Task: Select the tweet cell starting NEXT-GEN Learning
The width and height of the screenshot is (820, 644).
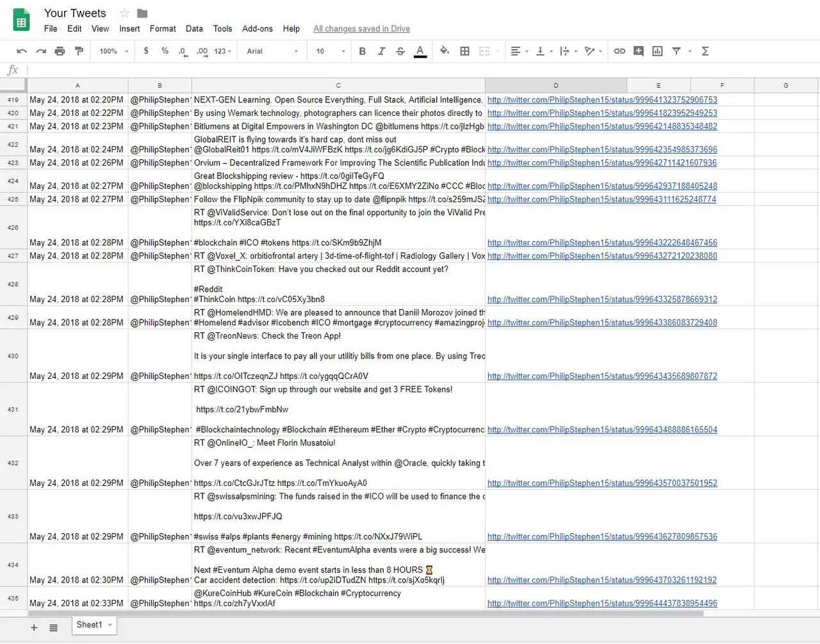Action: pyautogui.click(x=338, y=100)
